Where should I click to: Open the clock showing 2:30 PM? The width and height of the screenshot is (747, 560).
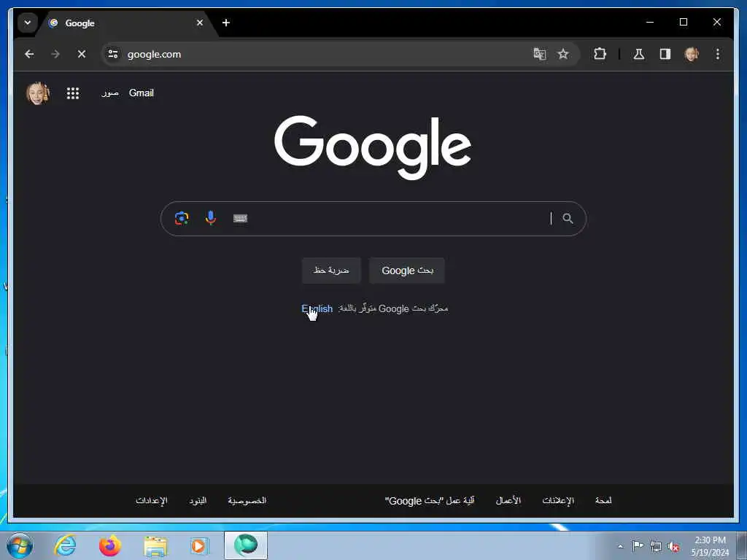(x=710, y=546)
